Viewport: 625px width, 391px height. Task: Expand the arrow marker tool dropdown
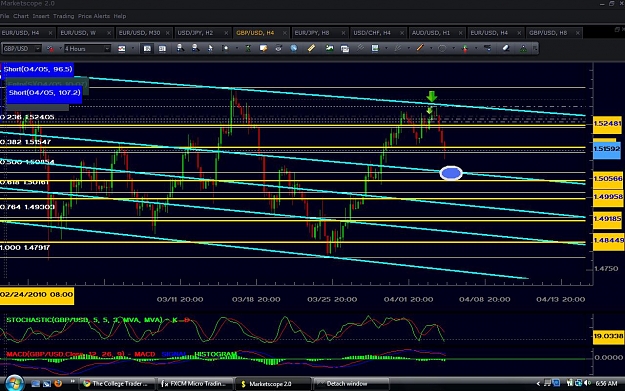[x=476, y=48]
